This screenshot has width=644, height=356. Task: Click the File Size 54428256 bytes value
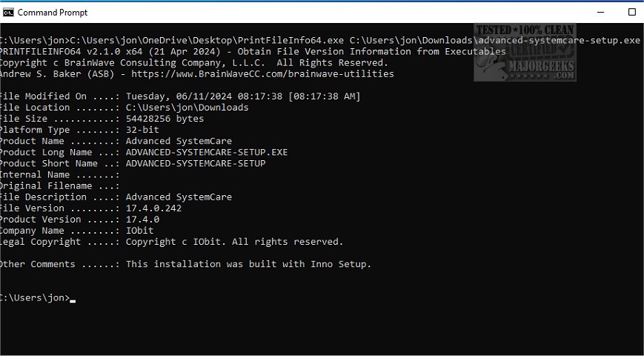(x=165, y=119)
